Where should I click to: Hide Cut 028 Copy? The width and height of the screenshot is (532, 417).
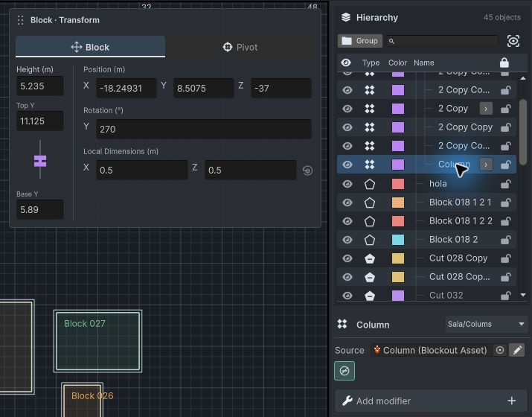tap(347, 258)
